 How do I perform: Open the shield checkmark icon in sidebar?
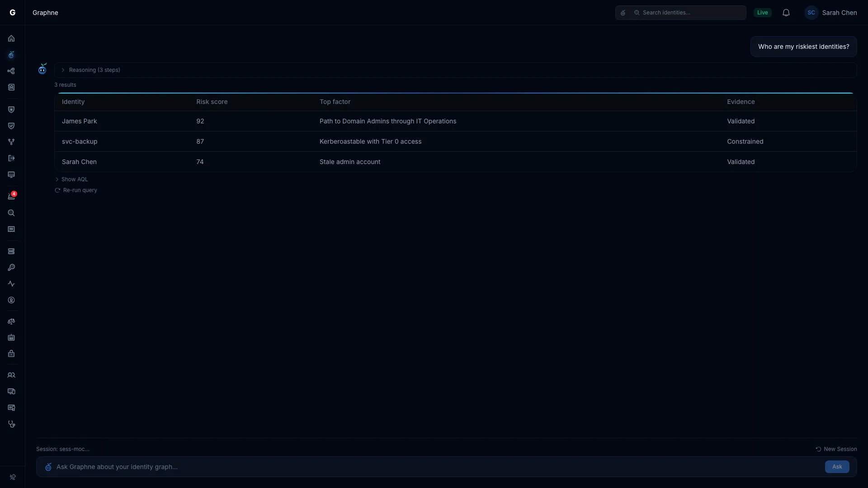11,126
